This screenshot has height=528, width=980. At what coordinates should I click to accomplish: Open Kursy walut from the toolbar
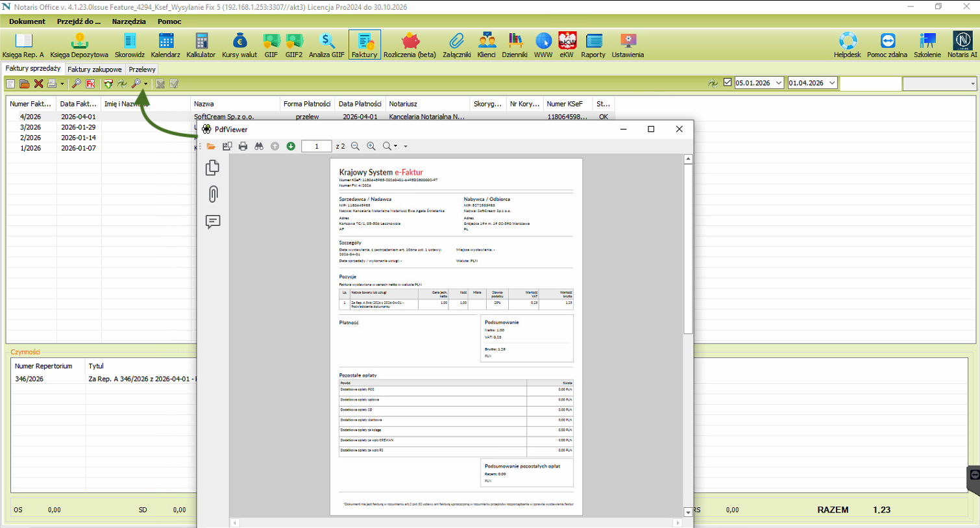click(239, 45)
